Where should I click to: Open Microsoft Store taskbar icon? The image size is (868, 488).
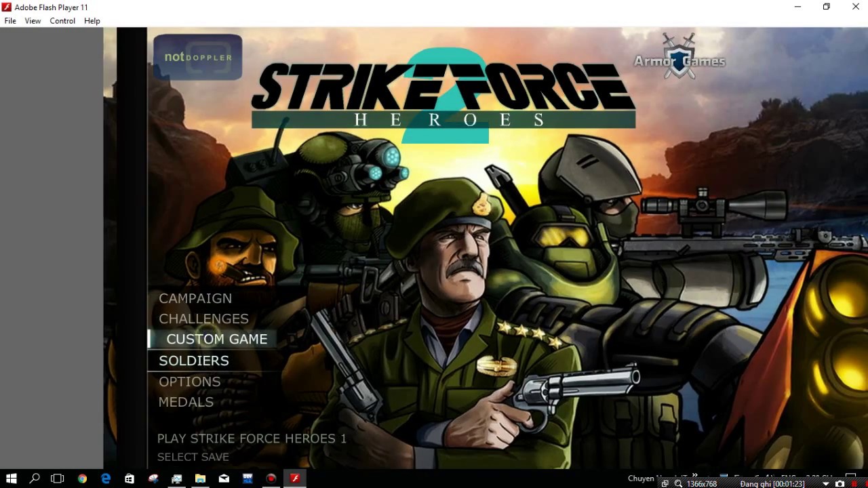click(x=130, y=479)
